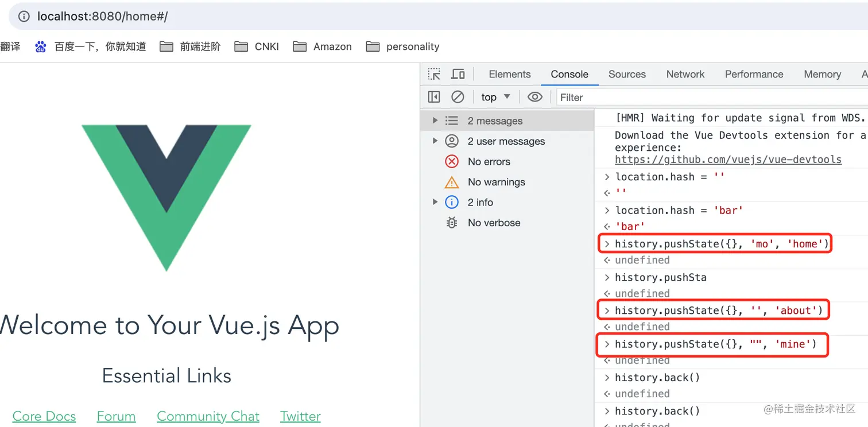Expand the 2 user messages group arrow
The width and height of the screenshot is (868, 427).
click(435, 141)
